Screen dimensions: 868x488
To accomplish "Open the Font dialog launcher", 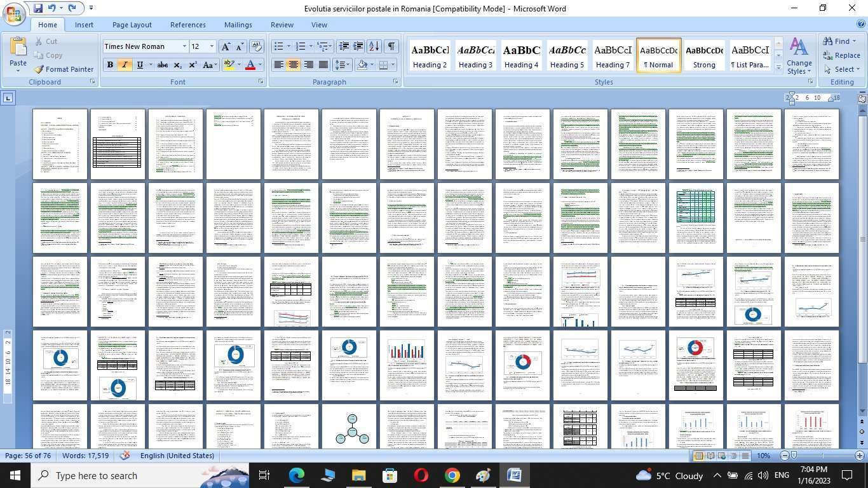I will tap(261, 82).
